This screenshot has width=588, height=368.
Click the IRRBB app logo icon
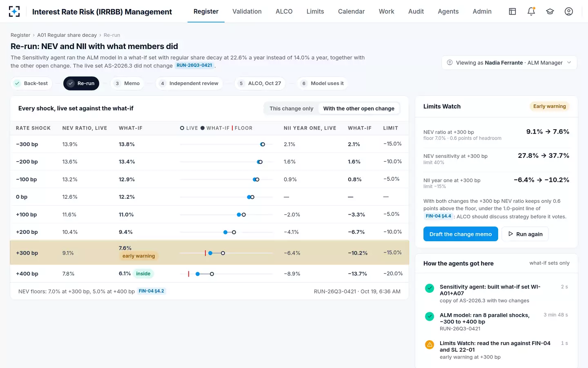coord(14,11)
